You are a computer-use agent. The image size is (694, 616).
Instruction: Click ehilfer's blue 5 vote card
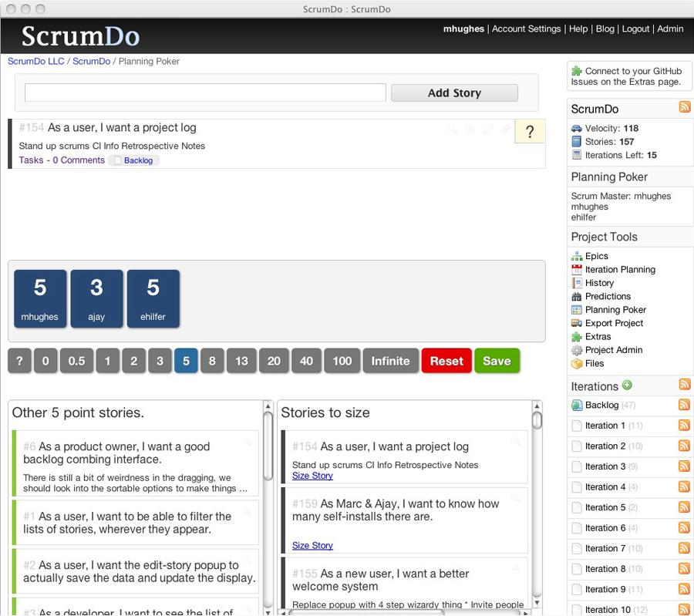pyautogui.click(x=153, y=299)
